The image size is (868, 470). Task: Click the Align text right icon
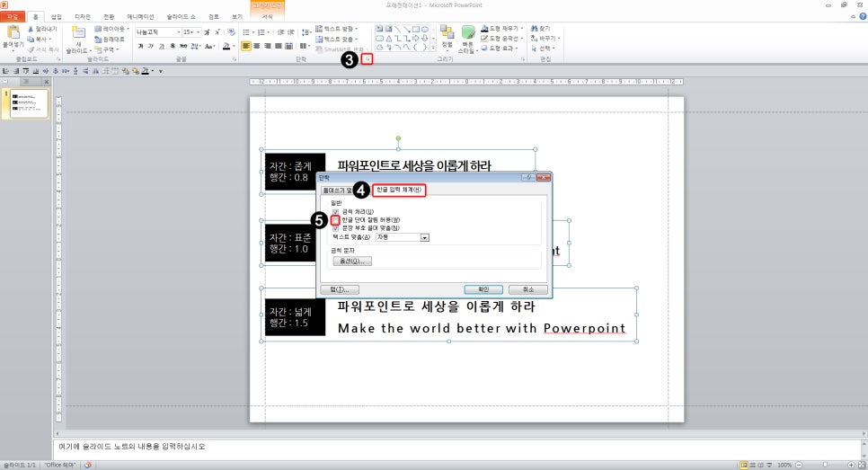(x=268, y=46)
